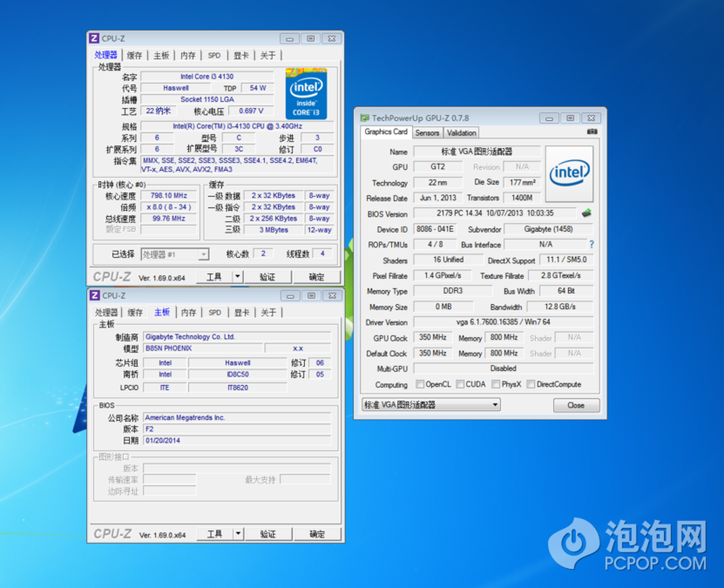Click the Jun 1, 2013 release date

pos(438,198)
